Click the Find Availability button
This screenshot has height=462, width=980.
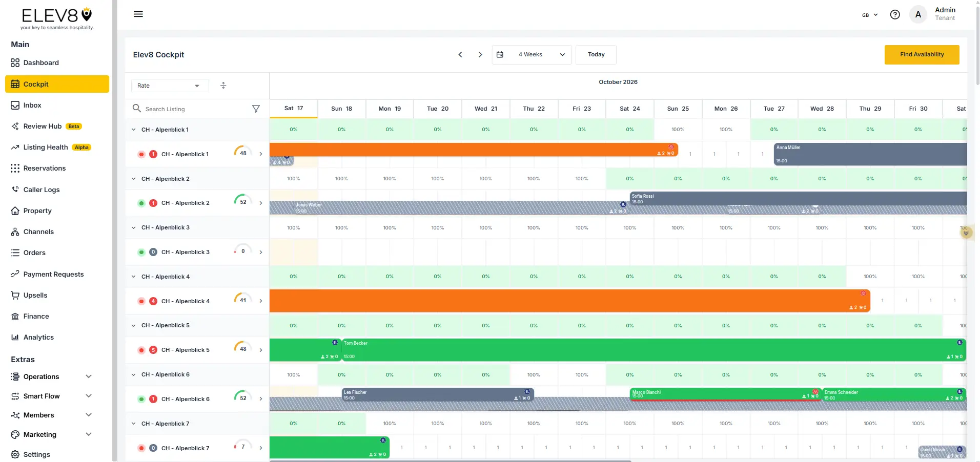[x=922, y=54]
